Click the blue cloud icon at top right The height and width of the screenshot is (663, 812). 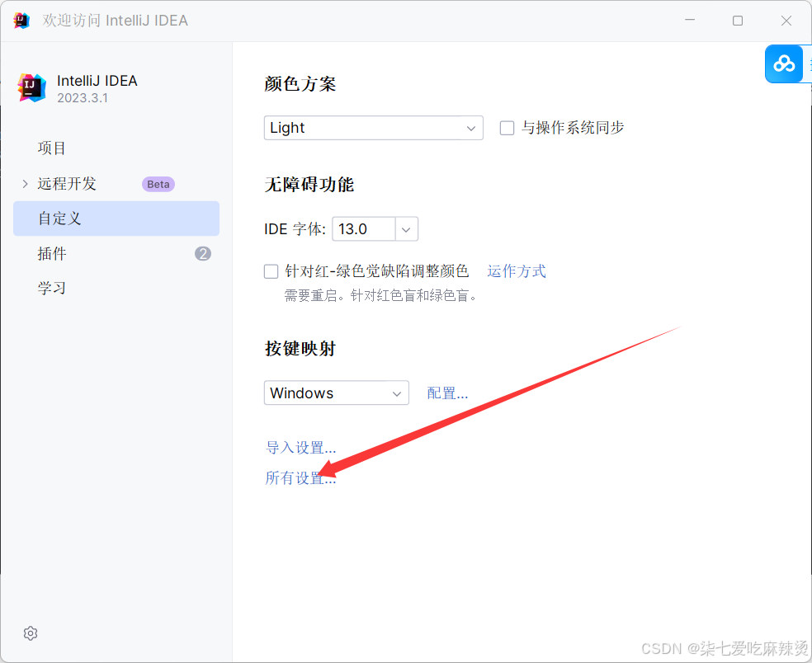pos(784,63)
